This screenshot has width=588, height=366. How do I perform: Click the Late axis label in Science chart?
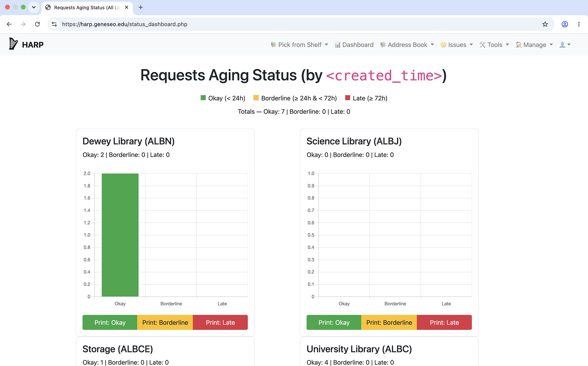pos(446,304)
